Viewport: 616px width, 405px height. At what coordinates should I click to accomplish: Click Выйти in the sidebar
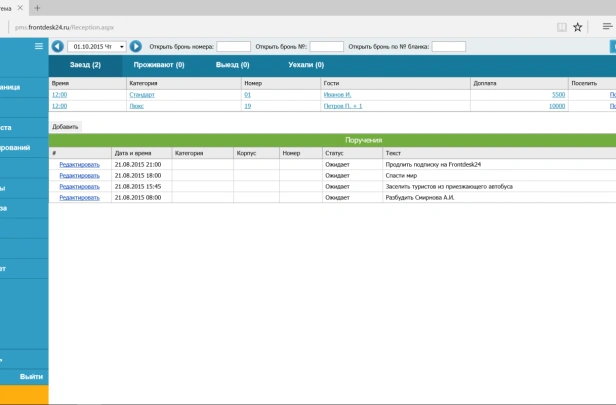point(31,376)
